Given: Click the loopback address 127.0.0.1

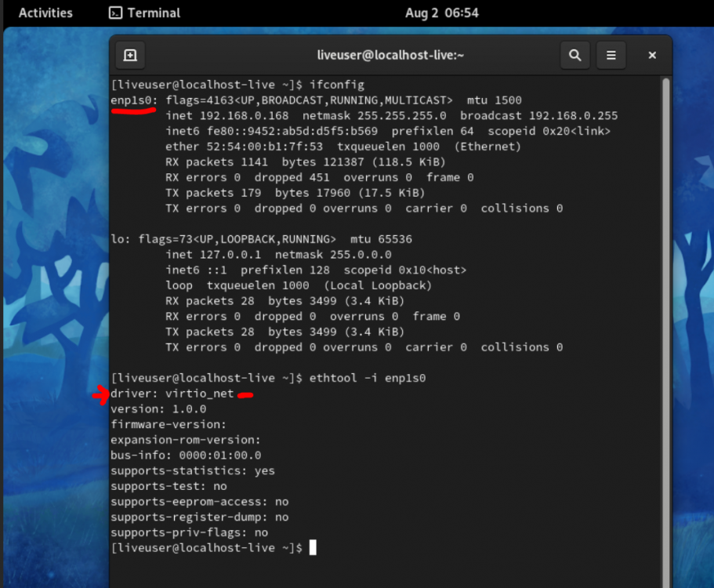Looking at the screenshot, I should pos(230,255).
